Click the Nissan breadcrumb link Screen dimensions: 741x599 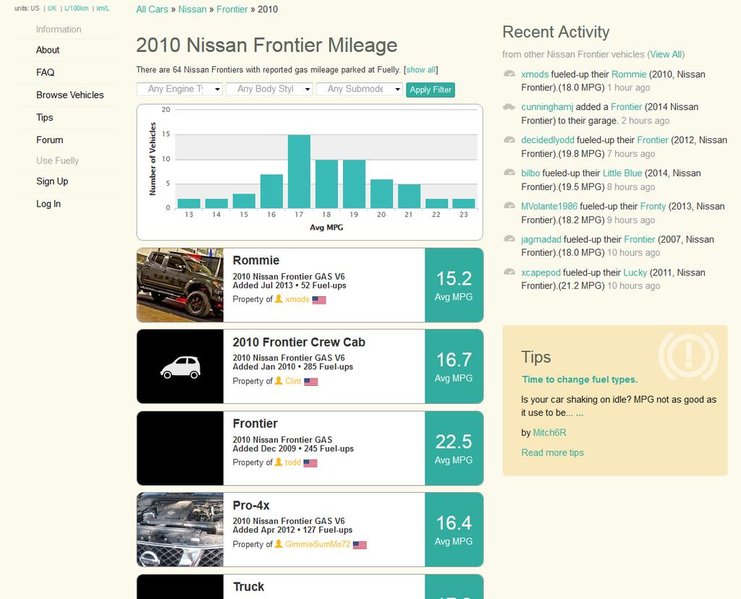192,9
